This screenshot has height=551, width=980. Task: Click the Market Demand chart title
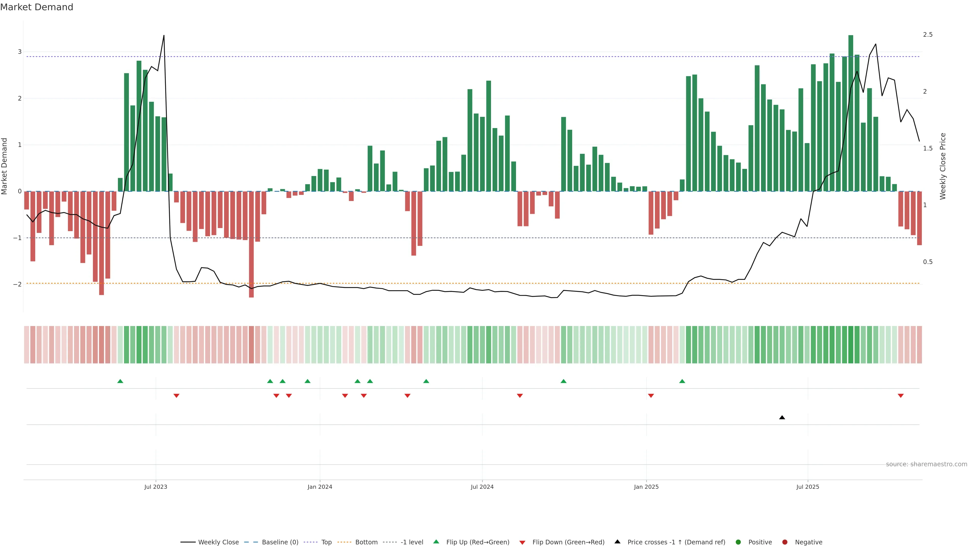pyautogui.click(x=36, y=7)
